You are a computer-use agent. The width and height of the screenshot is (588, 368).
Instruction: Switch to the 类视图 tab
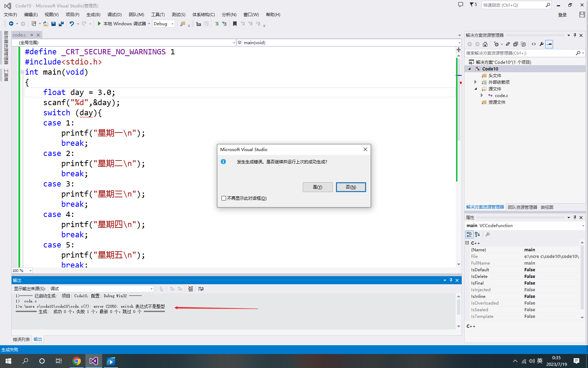coord(547,207)
